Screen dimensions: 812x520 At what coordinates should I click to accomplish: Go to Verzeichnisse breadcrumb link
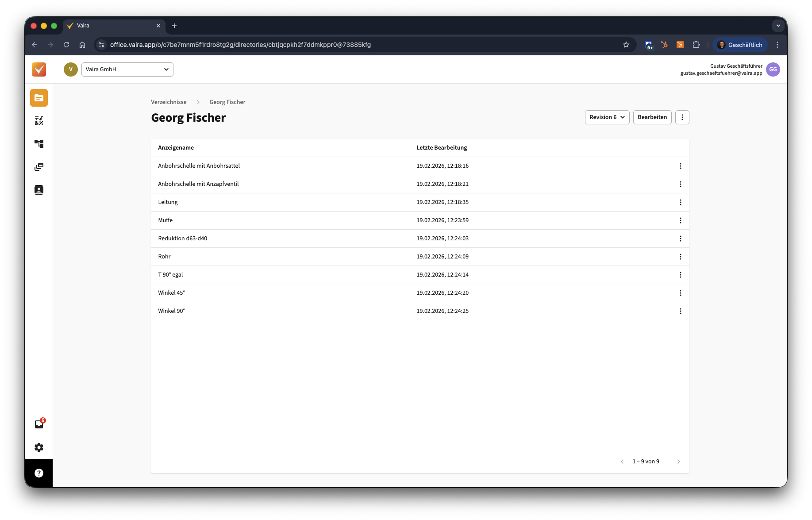[169, 102]
